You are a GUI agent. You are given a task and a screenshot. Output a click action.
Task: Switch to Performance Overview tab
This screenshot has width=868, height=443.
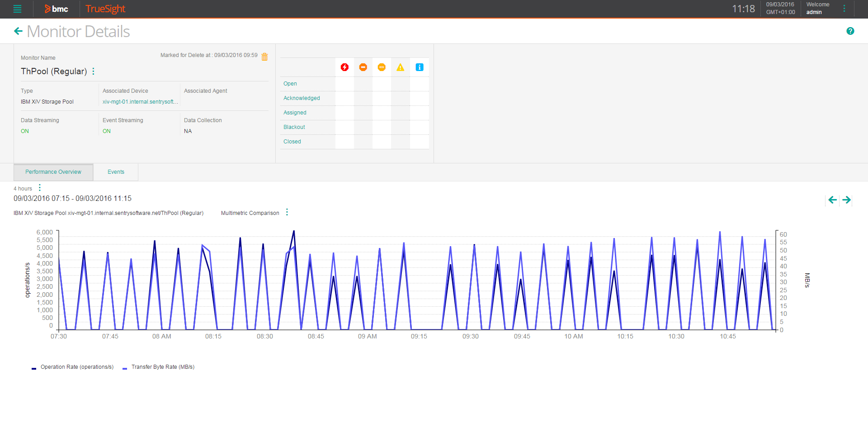(53, 172)
